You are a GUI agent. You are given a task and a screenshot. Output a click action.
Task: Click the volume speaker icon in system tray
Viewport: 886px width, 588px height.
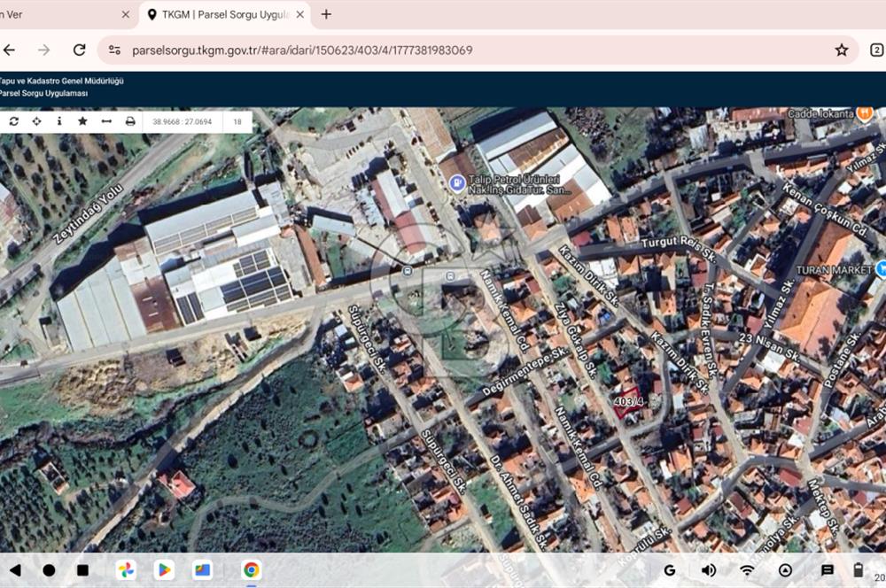tap(709, 570)
